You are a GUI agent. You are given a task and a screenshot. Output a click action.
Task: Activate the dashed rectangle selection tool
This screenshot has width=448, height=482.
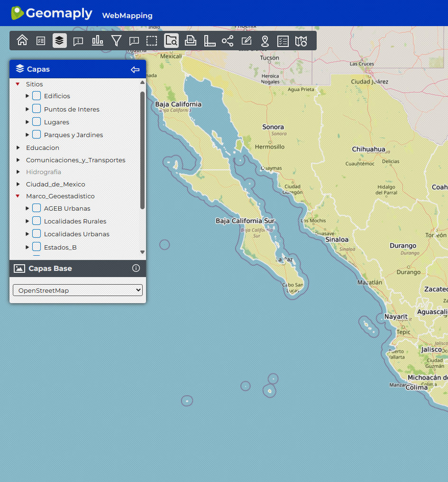(152, 40)
